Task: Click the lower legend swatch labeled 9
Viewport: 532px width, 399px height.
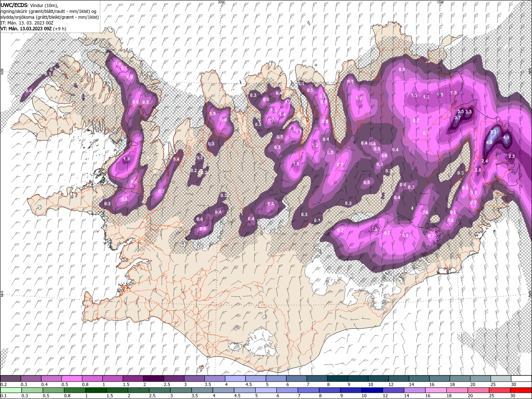Action: 351,390
